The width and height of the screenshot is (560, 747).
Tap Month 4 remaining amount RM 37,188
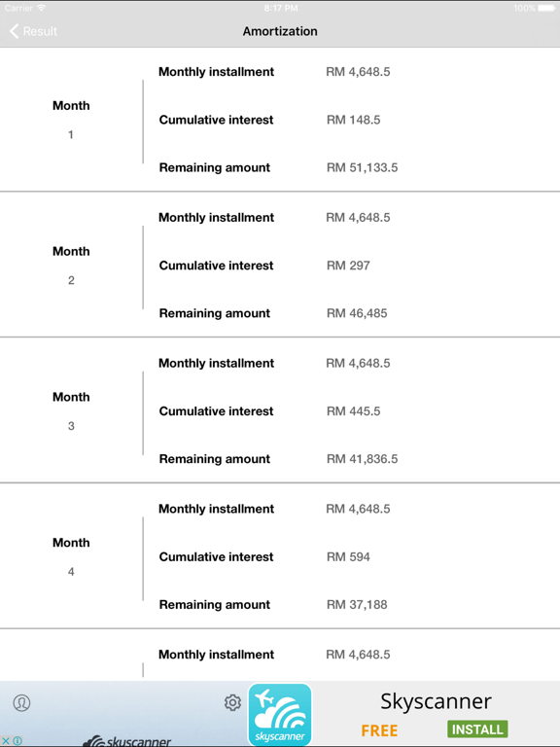(x=357, y=605)
